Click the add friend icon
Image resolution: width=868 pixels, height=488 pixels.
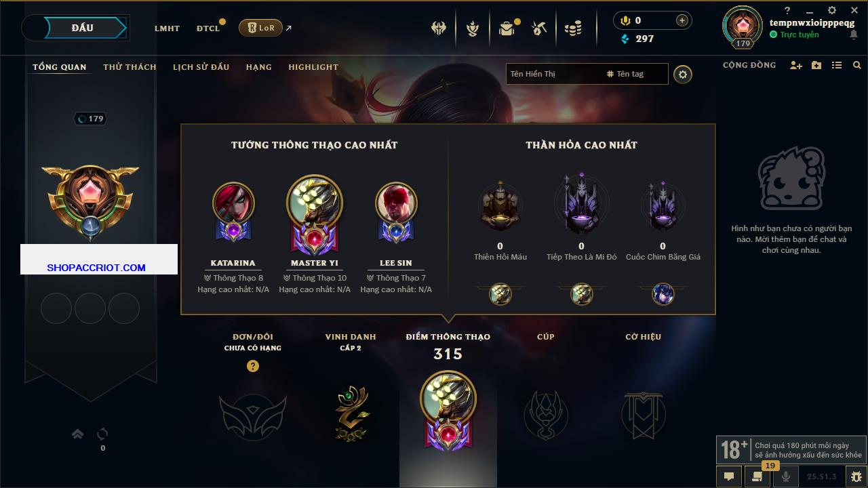pyautogui.click(x=796, y=65)
